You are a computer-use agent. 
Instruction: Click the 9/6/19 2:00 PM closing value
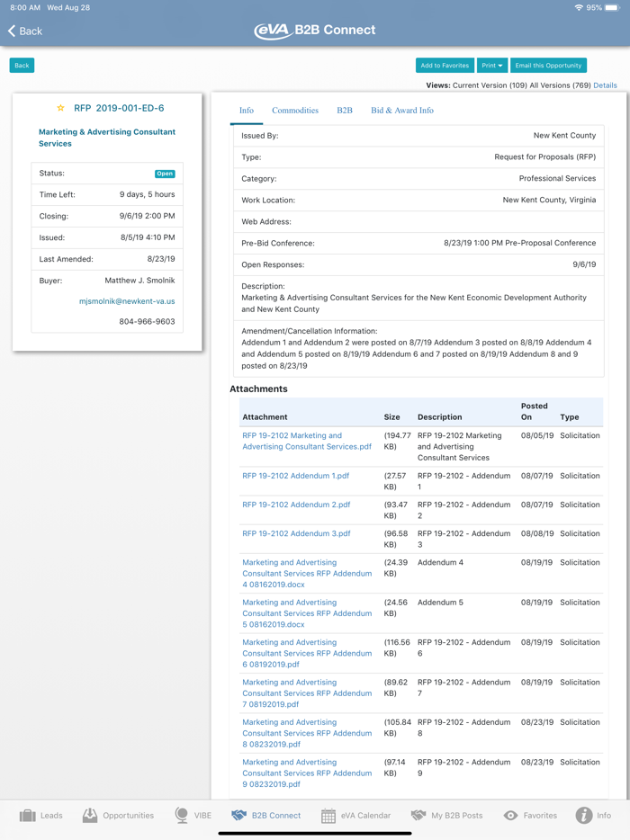[147, 216]
